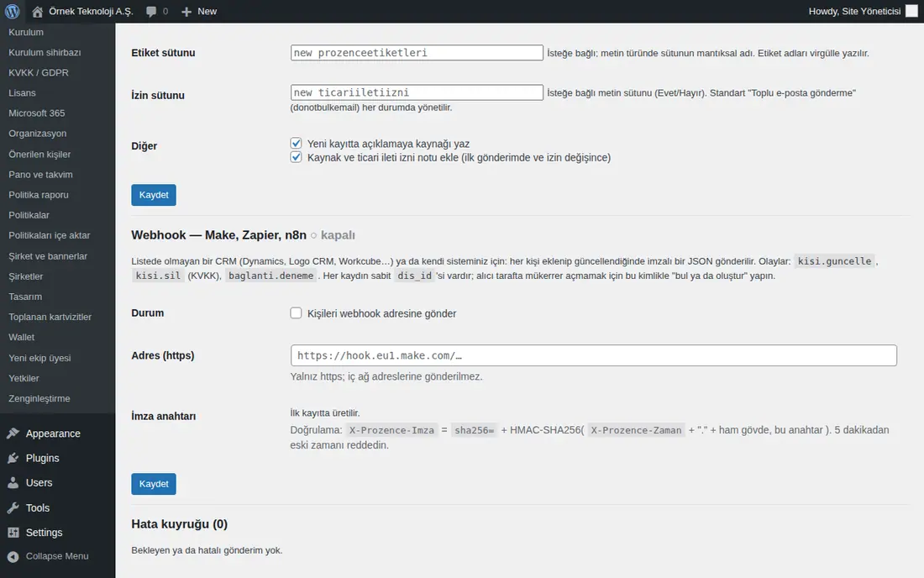Click the Collapse Menu arrow icon
The width and height of the screenshot is (924, 578).
pos(13,556)
